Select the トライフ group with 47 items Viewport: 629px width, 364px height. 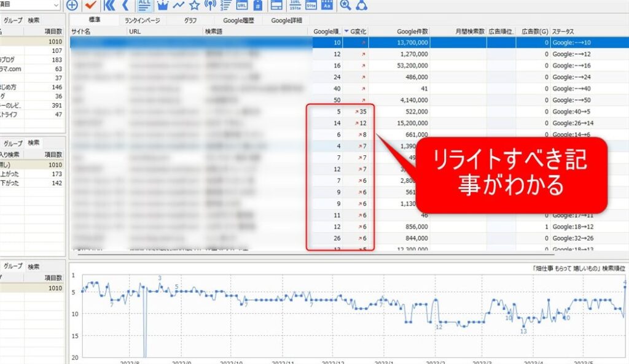(x=32, y=114)
